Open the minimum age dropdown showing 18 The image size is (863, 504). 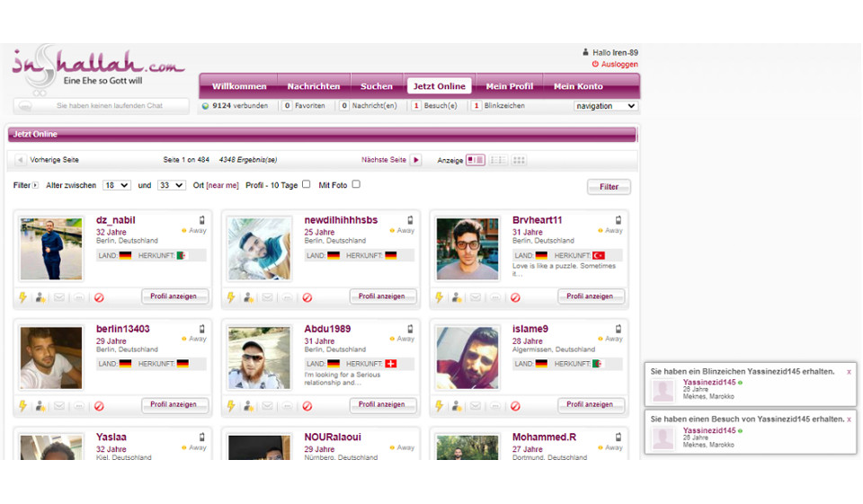[117, 185]
